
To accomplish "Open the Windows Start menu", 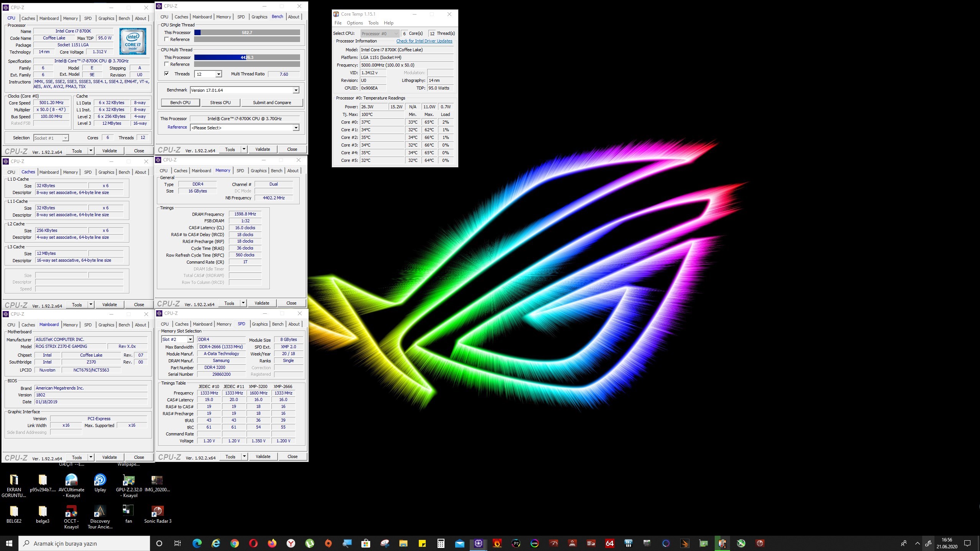I will pos(9,543).
